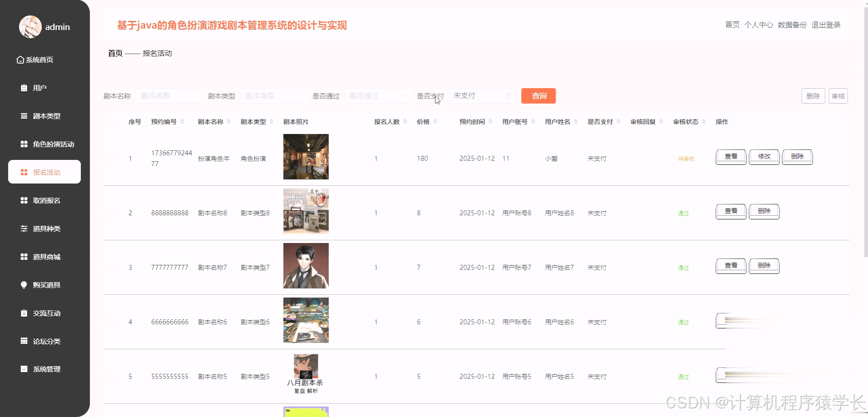
Task: Focus the 剧本类型 search input
Action: 274,96
